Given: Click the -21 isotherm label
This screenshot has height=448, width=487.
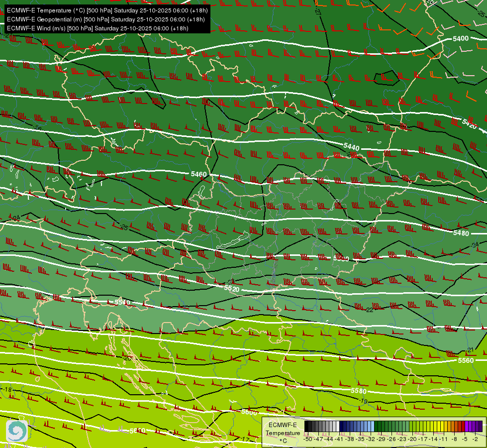Looking at the screenshot, I should pyautogui.click(x=470, y=350).
